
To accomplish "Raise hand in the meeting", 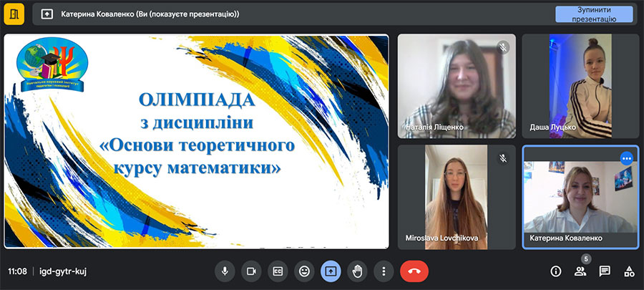I will coord(357,271).
